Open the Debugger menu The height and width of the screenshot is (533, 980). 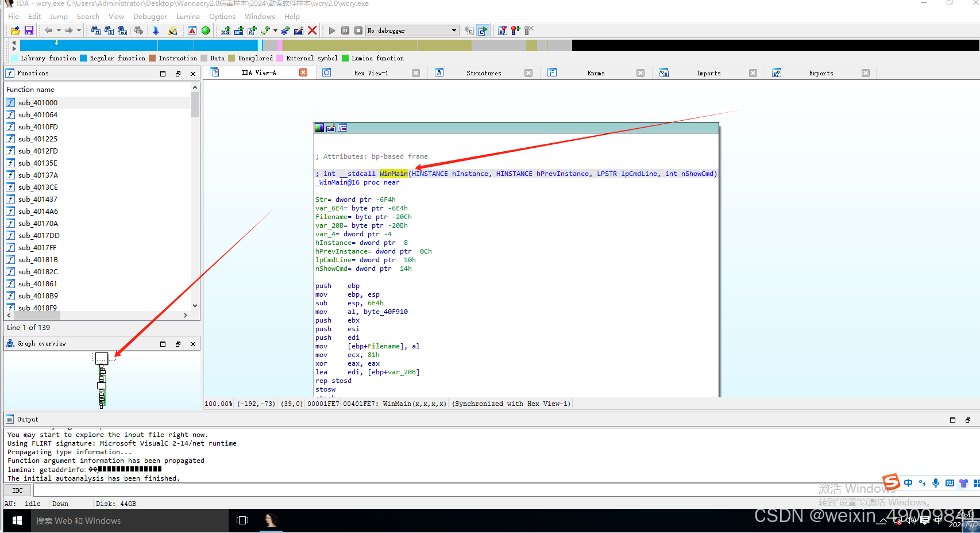pos(150,17)
